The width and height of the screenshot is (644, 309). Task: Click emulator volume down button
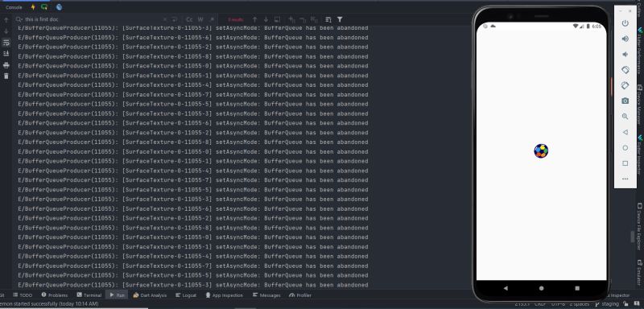pyautogui.click(x=625, y=54)
